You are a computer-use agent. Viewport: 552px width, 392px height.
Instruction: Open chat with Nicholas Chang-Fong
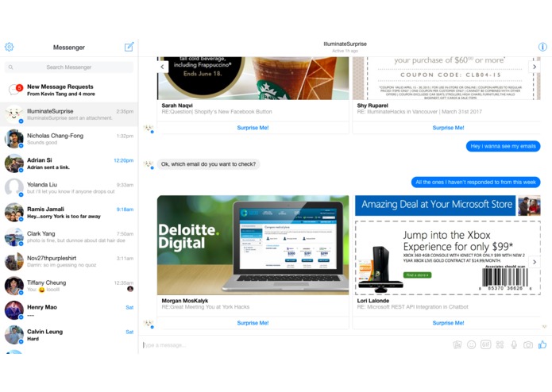tap(69, 139)
